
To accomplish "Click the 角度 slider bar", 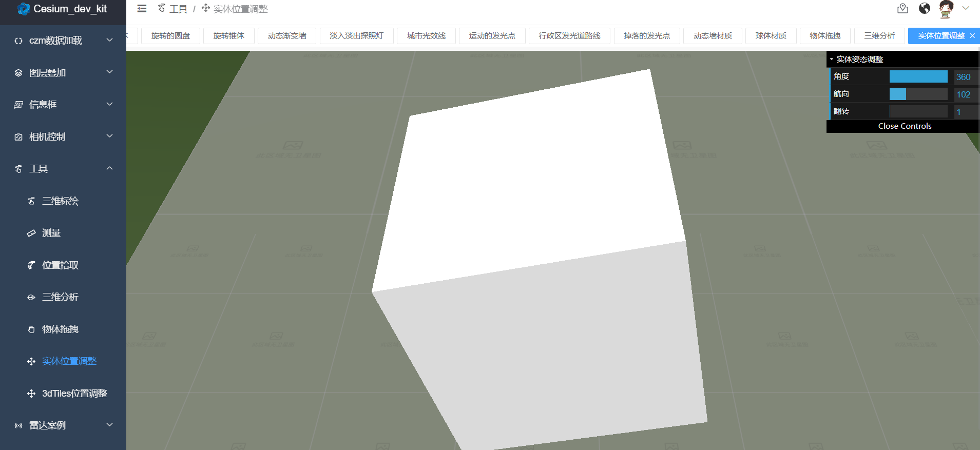I will (918, 76).
